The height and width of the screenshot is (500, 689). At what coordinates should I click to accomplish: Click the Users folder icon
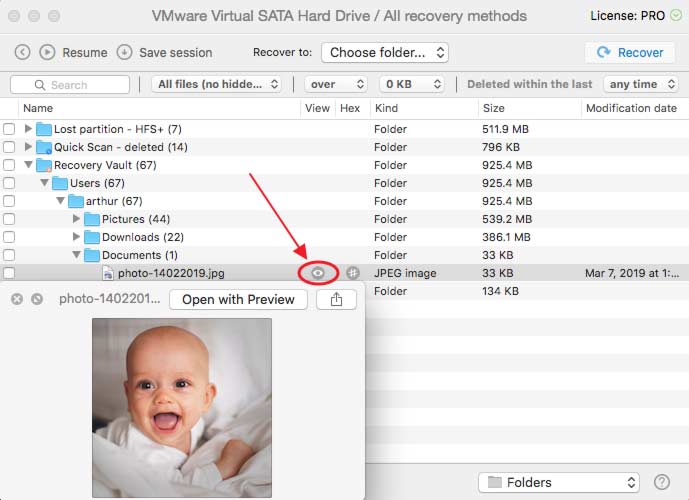click(x=60, y=183)
